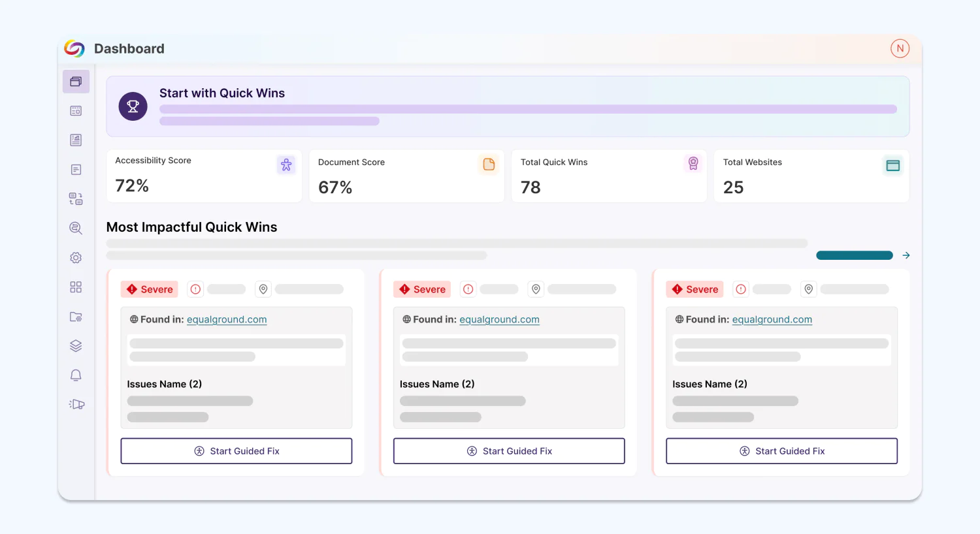Click the Most Impactful Quick Wins heading

tap(191, 227)
